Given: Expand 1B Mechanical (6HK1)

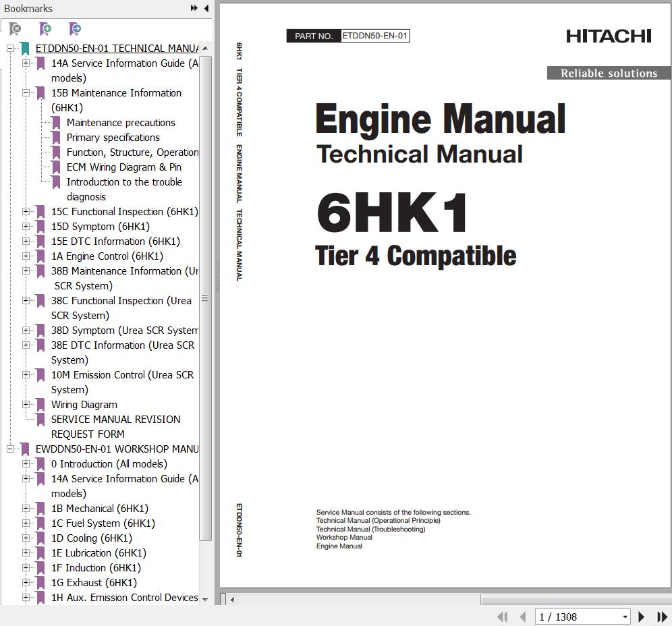Looking at the screenshot, I should tap(26, 508).
